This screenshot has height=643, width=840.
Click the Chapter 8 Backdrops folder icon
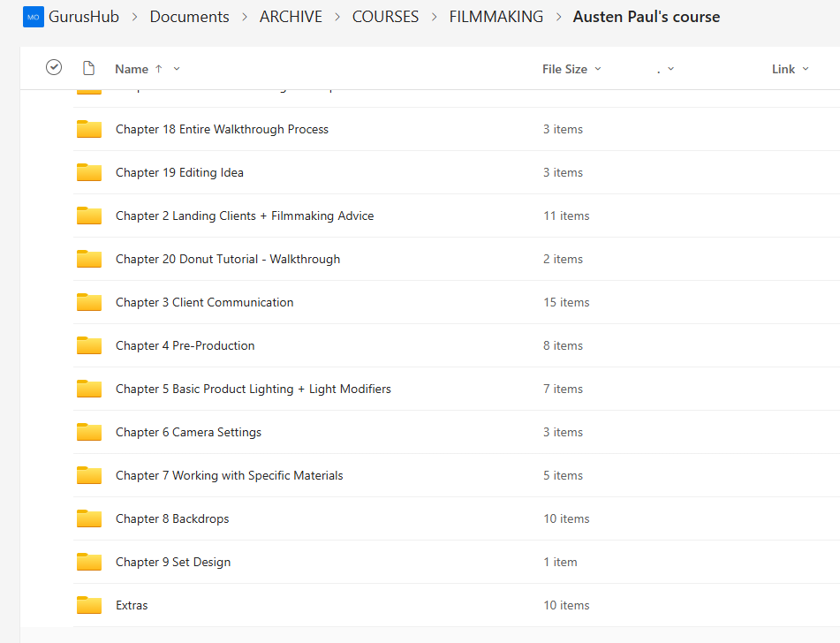pos(89,518)
